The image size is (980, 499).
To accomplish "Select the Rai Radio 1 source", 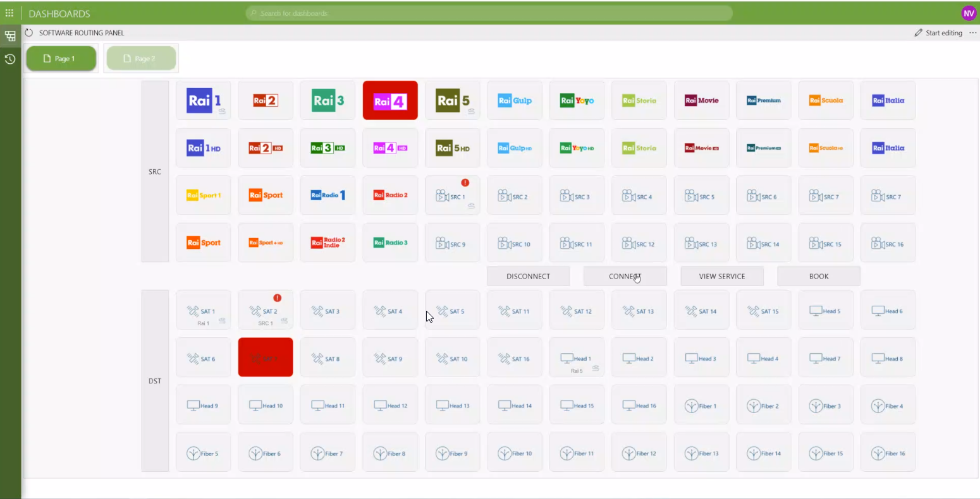I will click(328, 195).
